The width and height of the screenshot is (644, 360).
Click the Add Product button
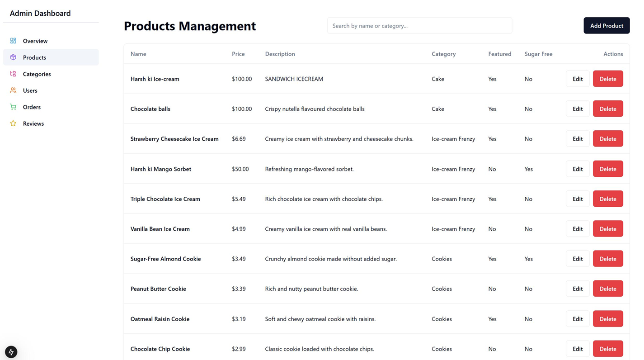coord(606,26)
